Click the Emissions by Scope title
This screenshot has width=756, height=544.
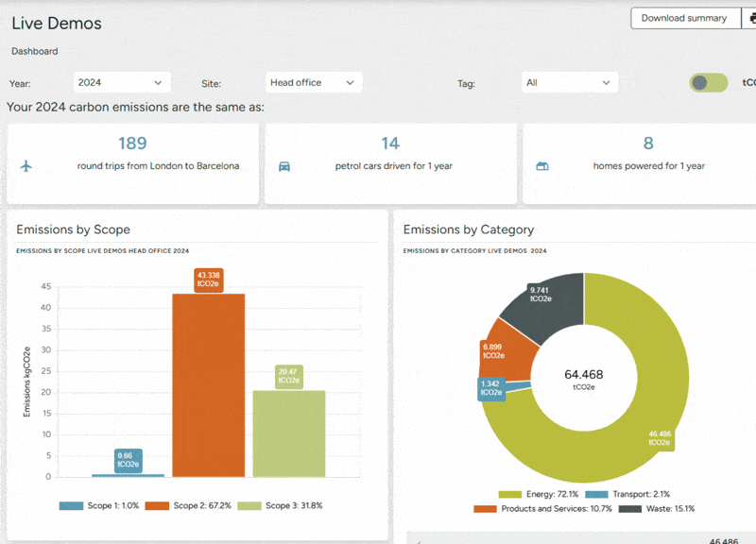74,229
